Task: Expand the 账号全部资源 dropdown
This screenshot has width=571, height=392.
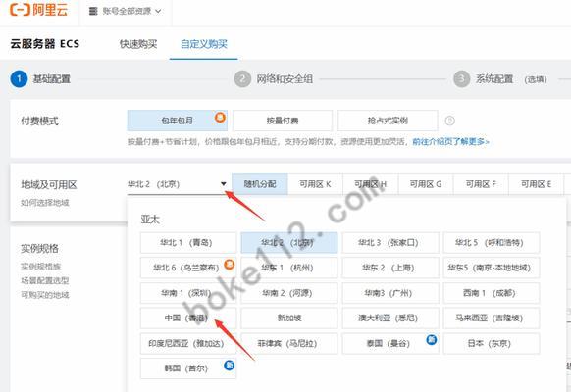Action: [126, 12]
